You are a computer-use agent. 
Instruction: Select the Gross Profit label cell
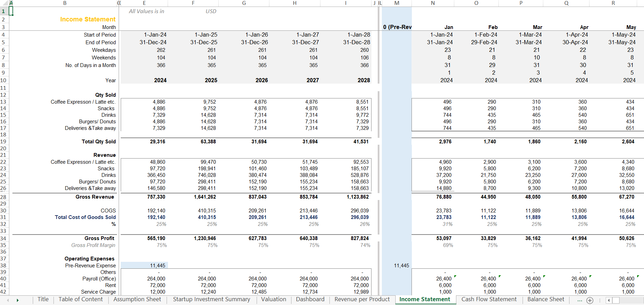point(99,238)
